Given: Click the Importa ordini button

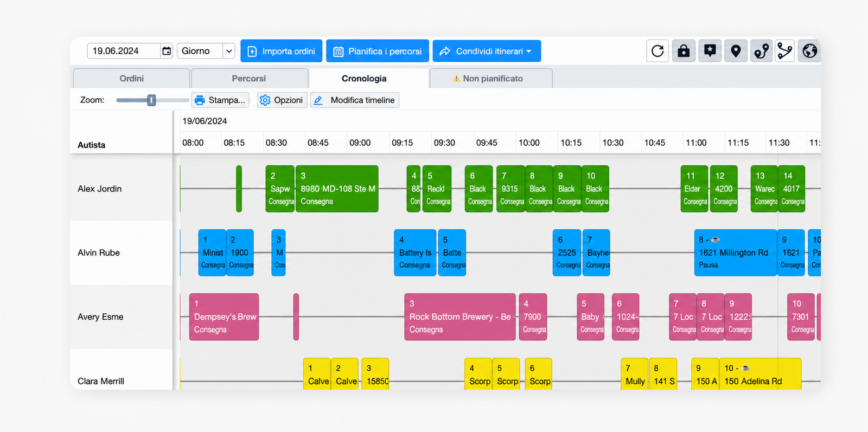Looking at the screenshot, I should 282,51.
